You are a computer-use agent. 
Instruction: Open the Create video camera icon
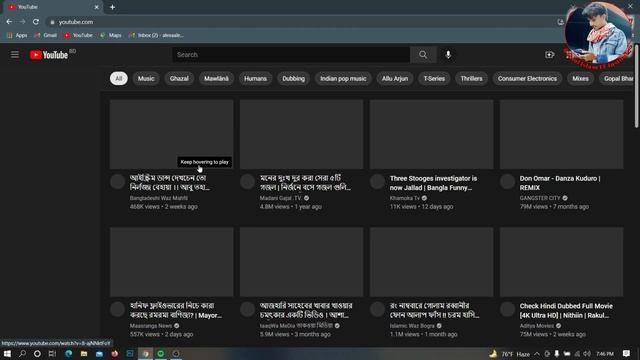(x=549, y=55)
